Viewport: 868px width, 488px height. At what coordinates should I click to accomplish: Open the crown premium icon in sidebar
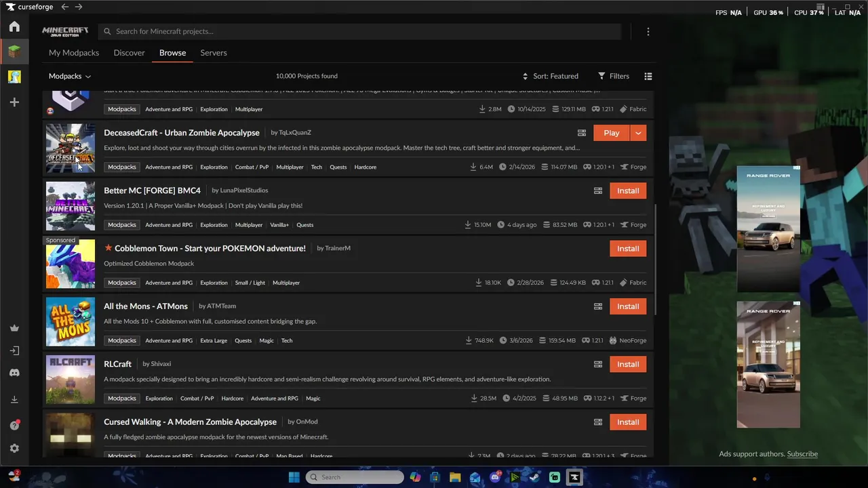(x=14, y=328)
